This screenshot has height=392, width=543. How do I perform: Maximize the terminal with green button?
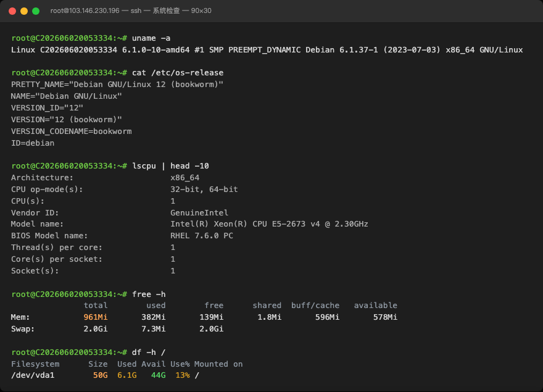[36, 11]
